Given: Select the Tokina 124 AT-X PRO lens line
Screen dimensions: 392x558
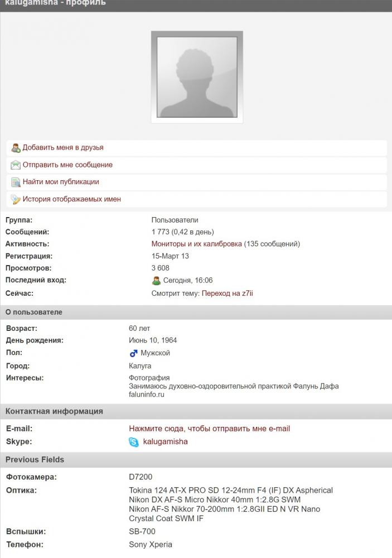Looking at the screenshot, I should click(x=231, y=490).
